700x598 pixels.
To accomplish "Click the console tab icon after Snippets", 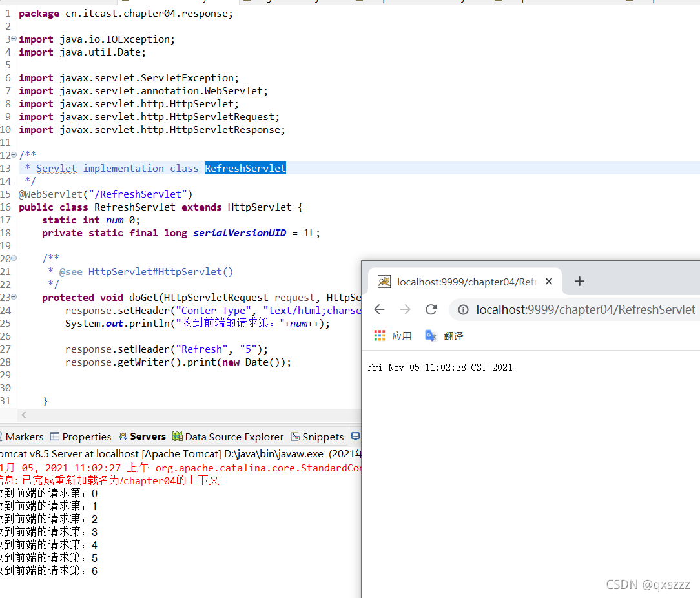I will [x=355, y=437].
